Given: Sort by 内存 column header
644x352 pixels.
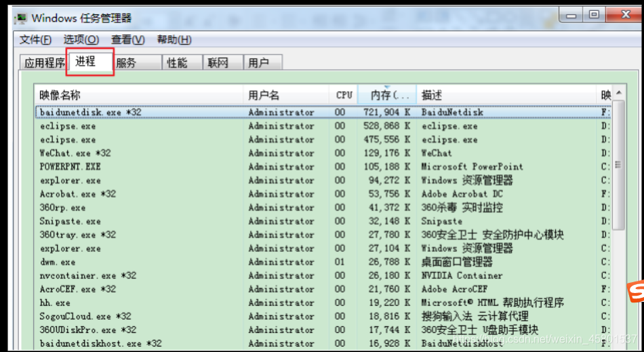Looking at the screenshot, I should pyautogui.click(x=387, y=95).
